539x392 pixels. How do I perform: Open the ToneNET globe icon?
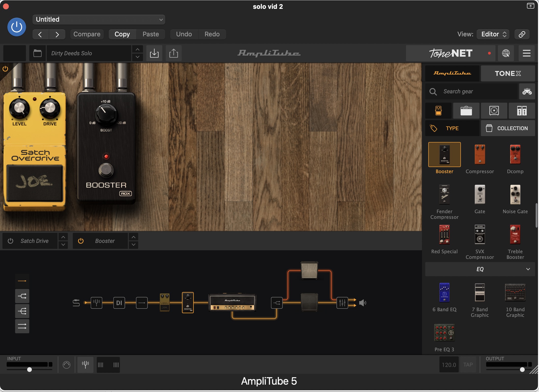point(506,53)
